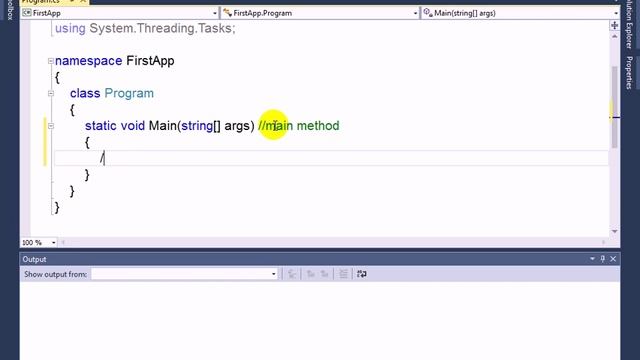Open the Solution Explorer side tab
This screenshot has width=640, height=360.
tap(629, 24)
